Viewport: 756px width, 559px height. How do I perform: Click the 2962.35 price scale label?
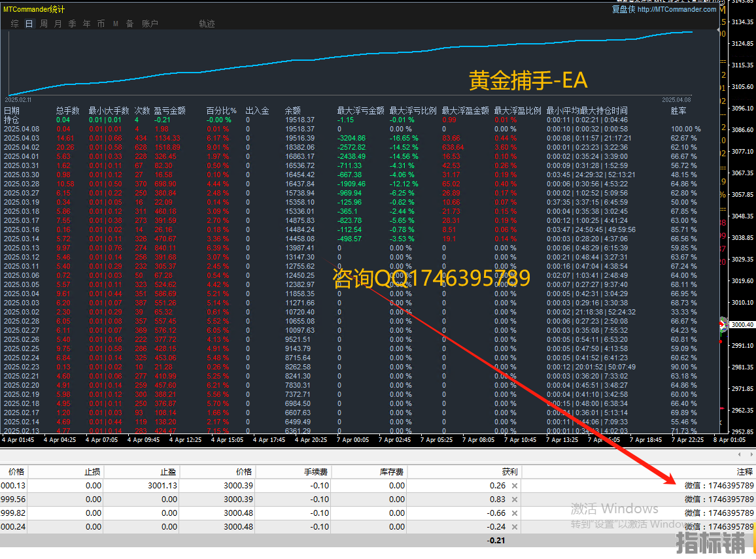click(742, 411)
